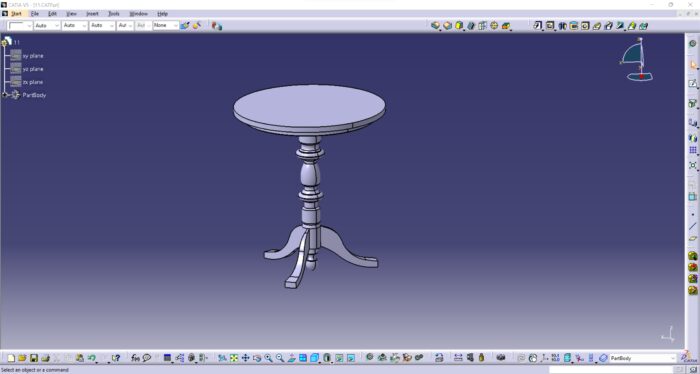Open the Insert menu

92,14
